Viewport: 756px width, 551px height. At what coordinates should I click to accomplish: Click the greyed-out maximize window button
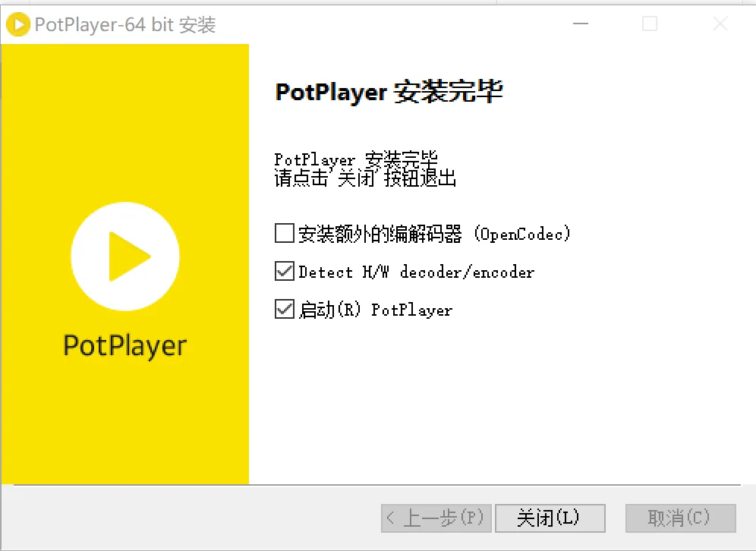click(x=650, y=24)
